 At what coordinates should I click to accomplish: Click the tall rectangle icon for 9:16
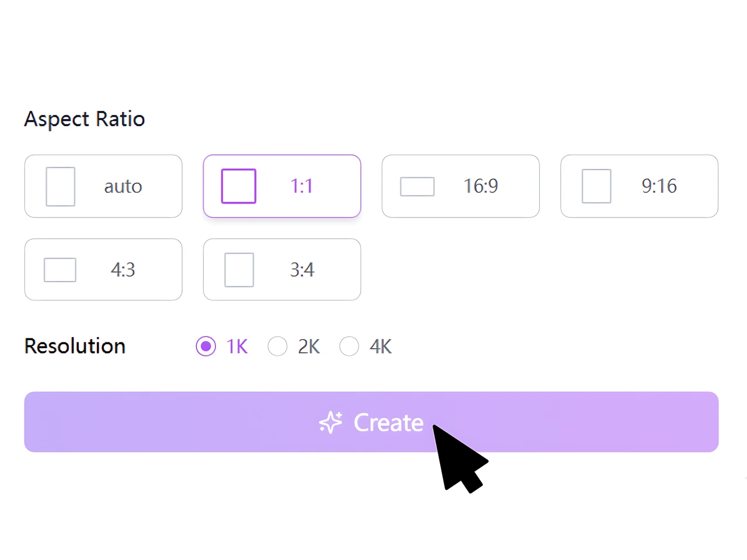pyautogui.click(x=596, y=186)
